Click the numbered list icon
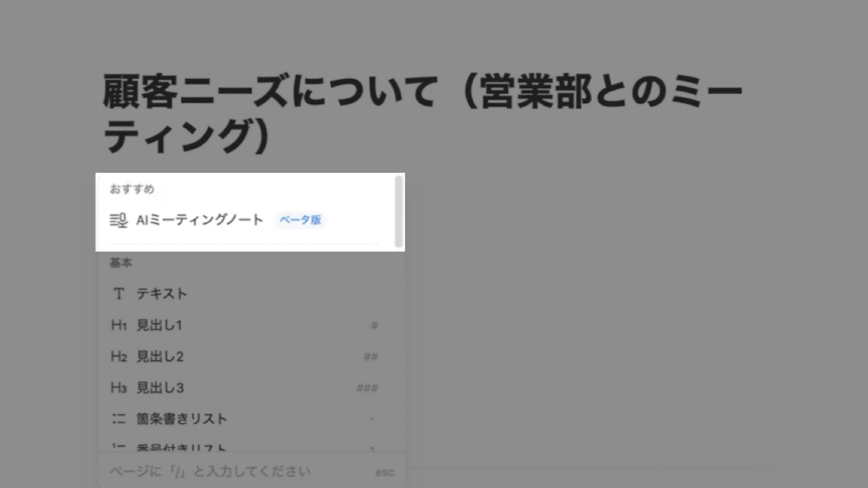Image resolution: width=868 pixels, height=488 pixels. [x=120, y=446]
